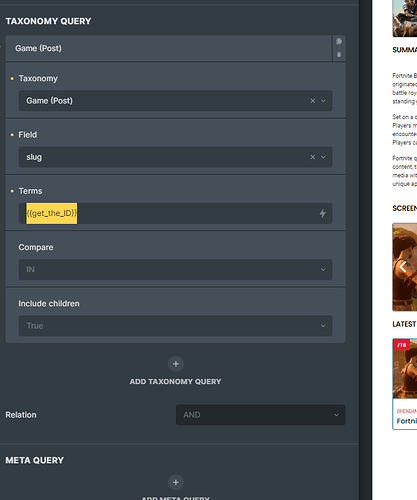Click plus icon to add taxonomy query

tap(176, 364)
